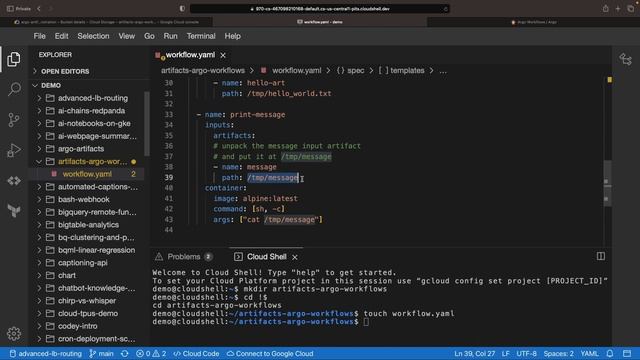Image resolution: width=640 pixels, height=360 pixels.
Task: Expand the bash-webhook folder
Action: [84, 200]
